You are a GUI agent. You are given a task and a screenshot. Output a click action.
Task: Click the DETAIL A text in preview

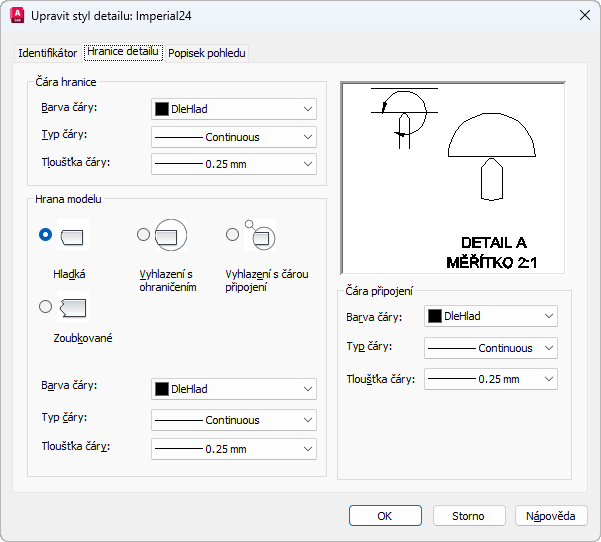click(x=494, y=243)
